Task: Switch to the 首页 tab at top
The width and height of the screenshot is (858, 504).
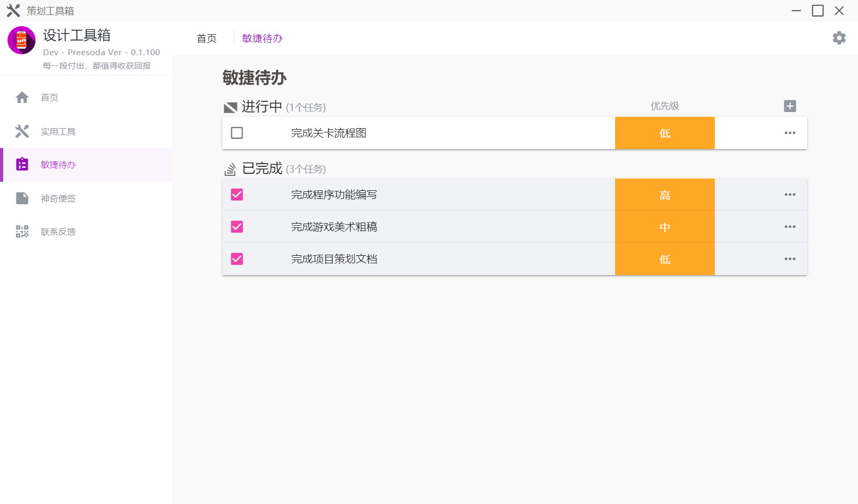Action: tap(206, 38)
